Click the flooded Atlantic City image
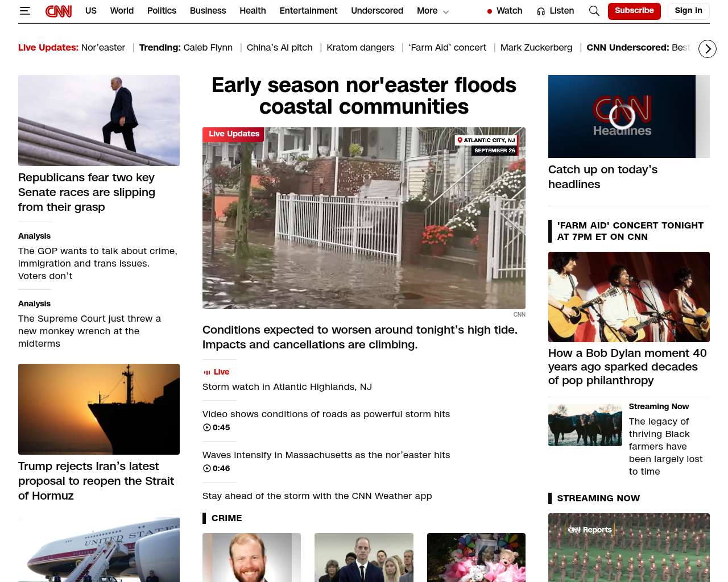Image resolution: width=728 pixels, height=582 pixels. [364, 218]
